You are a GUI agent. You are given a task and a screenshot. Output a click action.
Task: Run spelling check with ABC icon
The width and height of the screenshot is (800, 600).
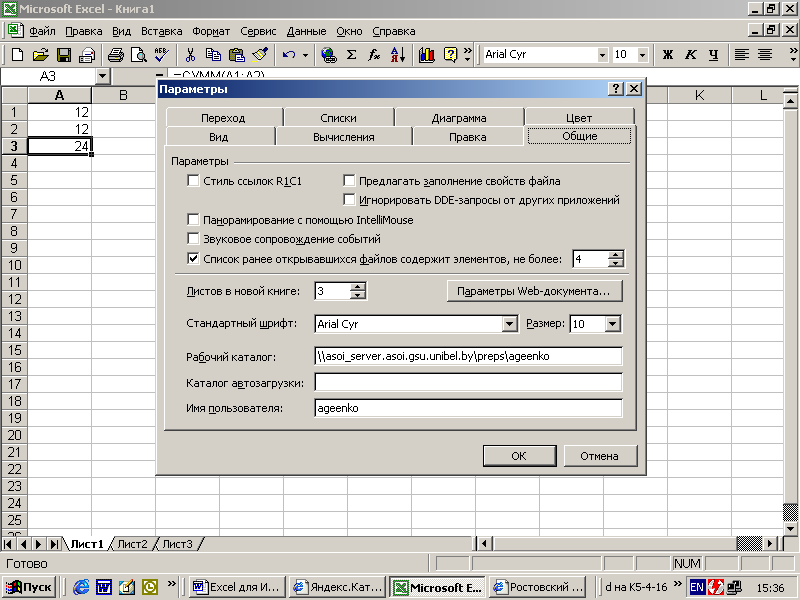click(162, 54)
